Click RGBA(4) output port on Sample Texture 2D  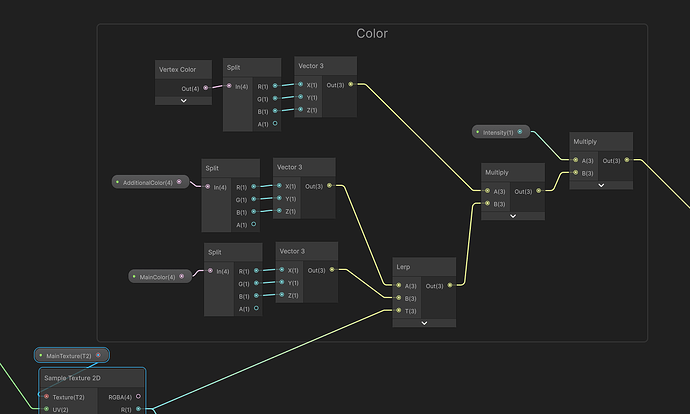tap(138, 396)
